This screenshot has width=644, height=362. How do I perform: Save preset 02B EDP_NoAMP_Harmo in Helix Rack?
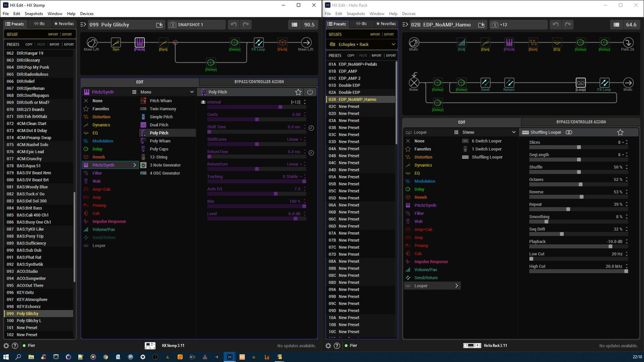tap(481, 25)
